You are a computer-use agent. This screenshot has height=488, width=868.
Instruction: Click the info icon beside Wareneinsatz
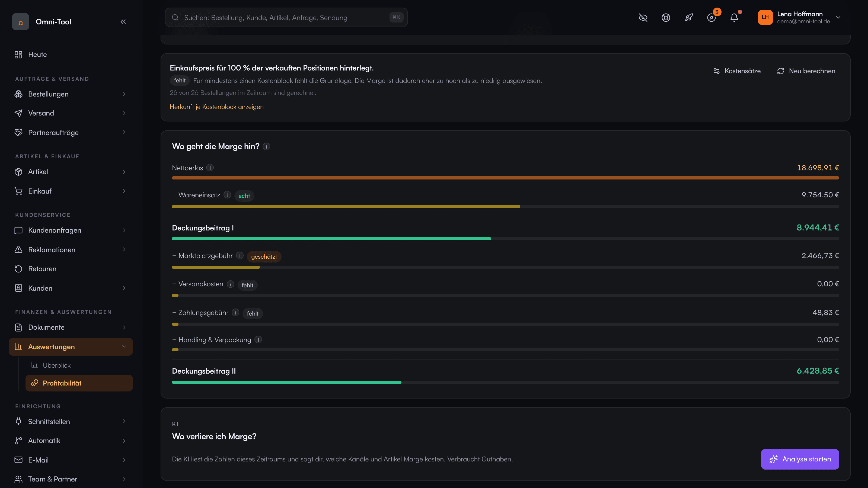pyautogui.click(x=227, y=195)
